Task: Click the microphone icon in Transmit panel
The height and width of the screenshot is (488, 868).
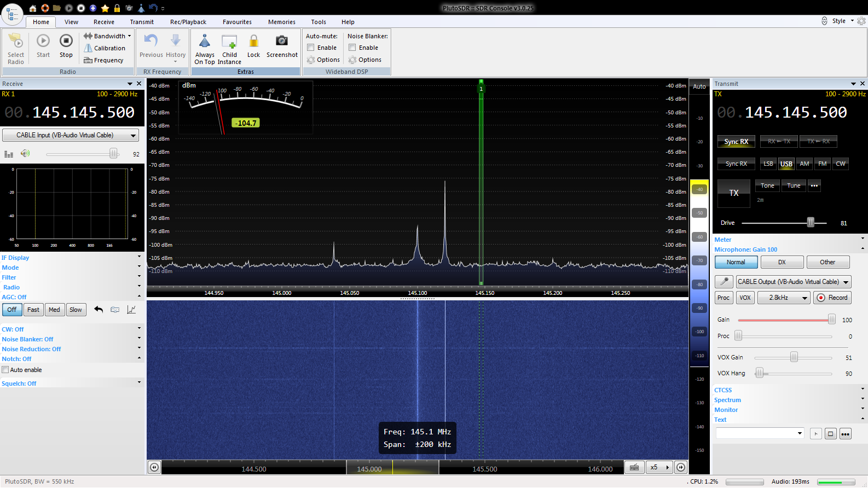Action: [x=724, y=282]
